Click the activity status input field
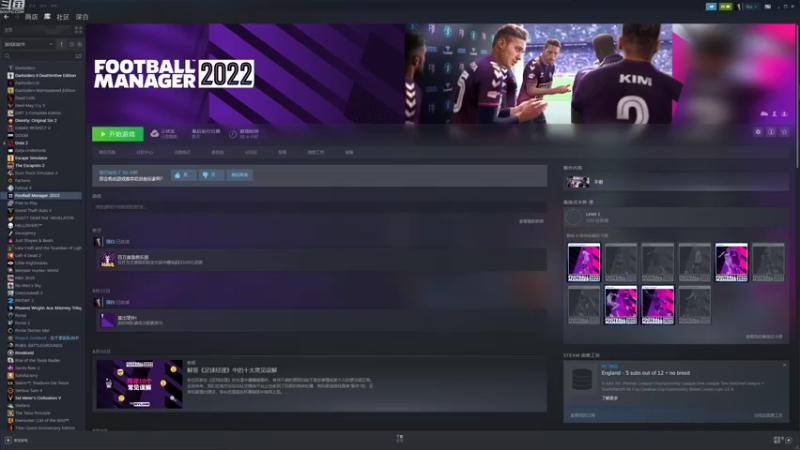This screenshot has height=450, width=800. pyautogui.click(x=319, y=207)
